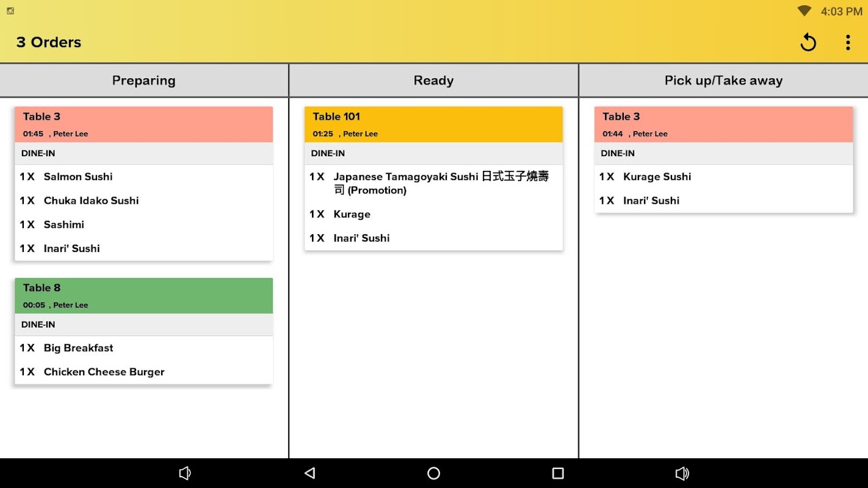The width and height of the screenshot is (868, 488).
Task: Select the Ready column header
Action: tap(433, 81)
